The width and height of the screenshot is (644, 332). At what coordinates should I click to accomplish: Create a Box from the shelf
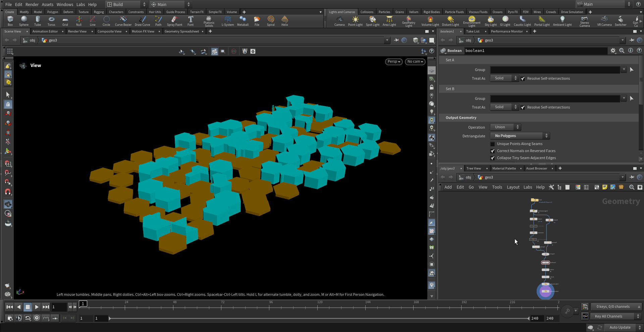pos(10,21)
